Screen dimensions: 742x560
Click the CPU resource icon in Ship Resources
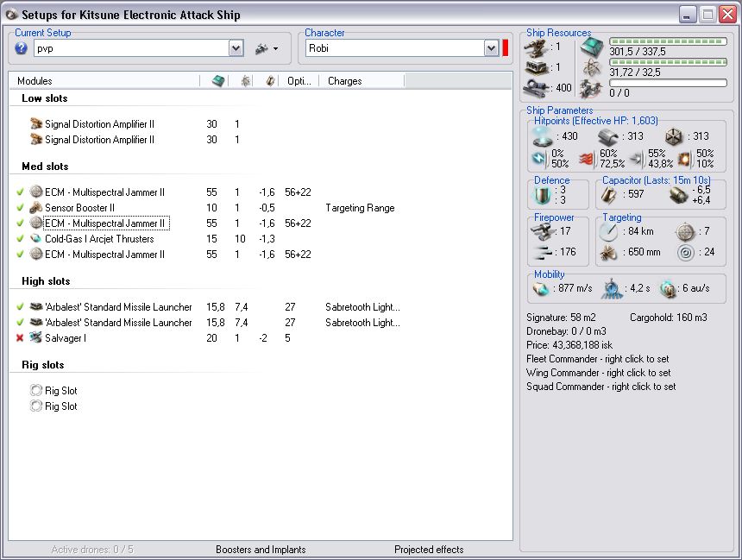(592, 47)
